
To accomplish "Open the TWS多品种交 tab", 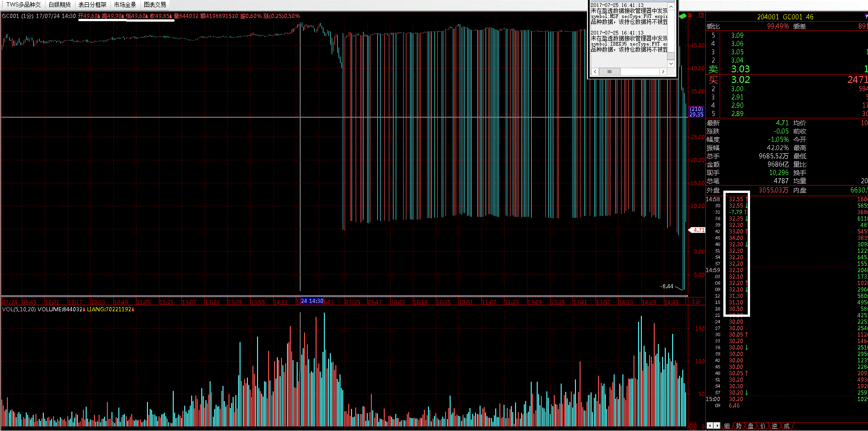I will coord(23,5).
